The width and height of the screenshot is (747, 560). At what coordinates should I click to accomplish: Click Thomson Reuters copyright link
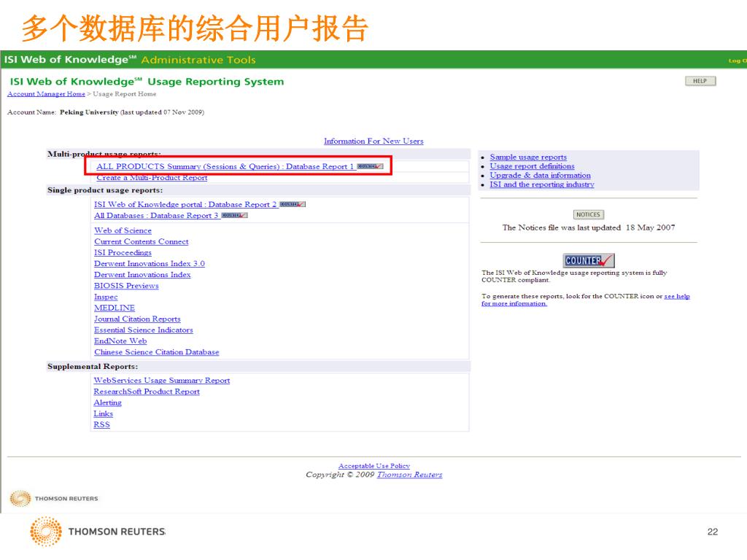pyautogui.click(x=410, y=475)
